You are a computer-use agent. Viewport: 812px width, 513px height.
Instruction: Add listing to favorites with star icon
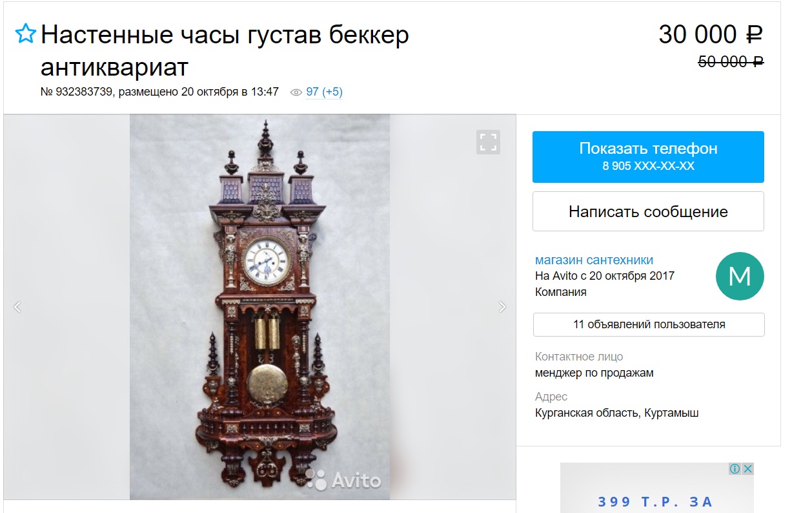click(25, 34)
